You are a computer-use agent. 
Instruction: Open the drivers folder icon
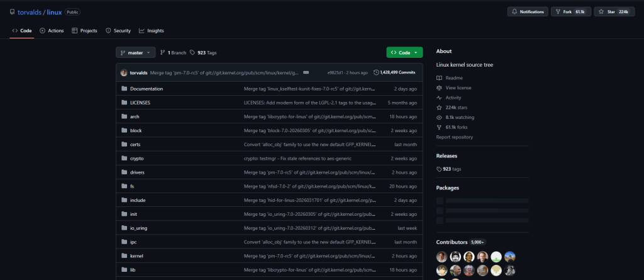(x=124, y=172)
